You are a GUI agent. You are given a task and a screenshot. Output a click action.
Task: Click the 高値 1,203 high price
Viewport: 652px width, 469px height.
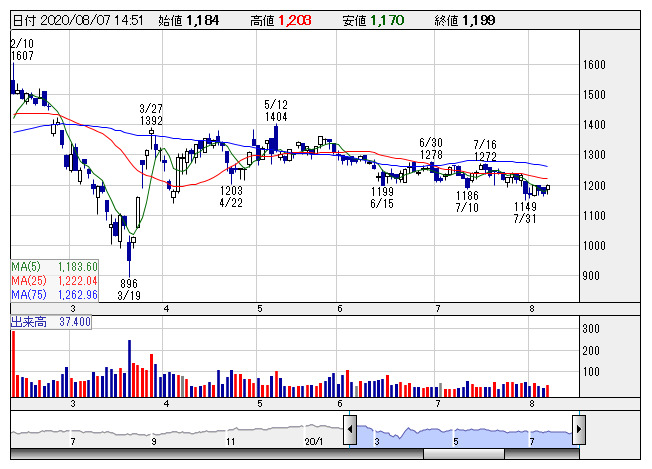281,20
